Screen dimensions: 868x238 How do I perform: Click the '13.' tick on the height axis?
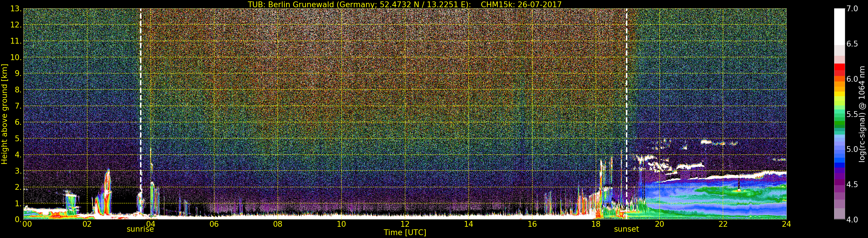(x=16, y=9)
